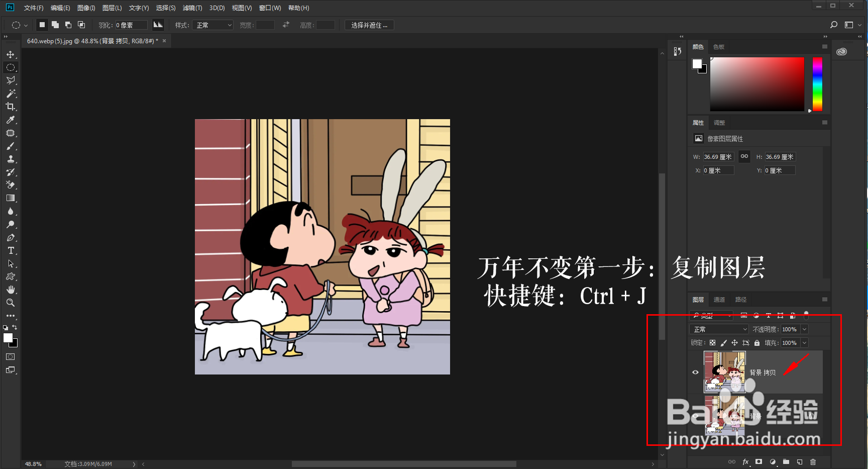Select the Gradient tool

[11, 198]
